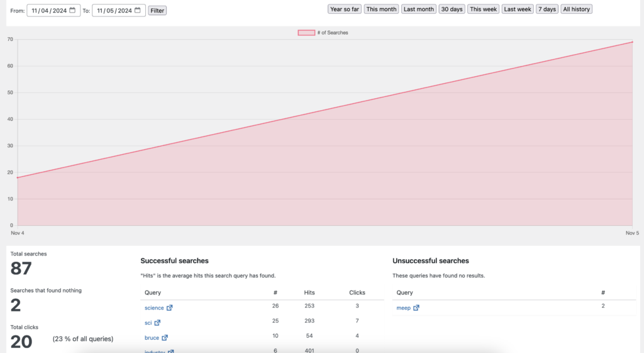
Task: Open the meep unsuccessful query link
Action: point(403,308)
